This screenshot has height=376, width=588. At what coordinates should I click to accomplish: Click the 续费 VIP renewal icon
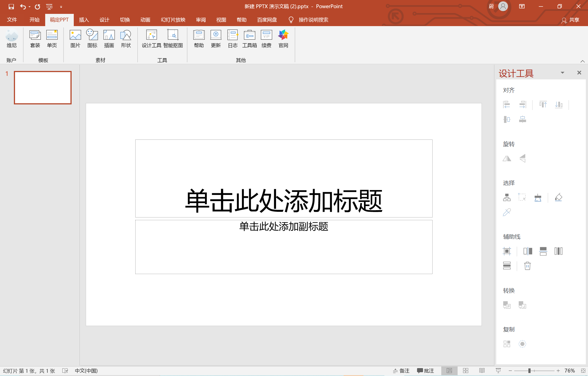267,39
